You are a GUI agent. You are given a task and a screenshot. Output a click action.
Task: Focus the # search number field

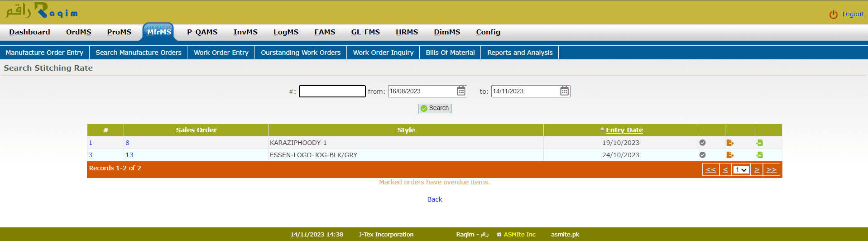pos(332,92)
